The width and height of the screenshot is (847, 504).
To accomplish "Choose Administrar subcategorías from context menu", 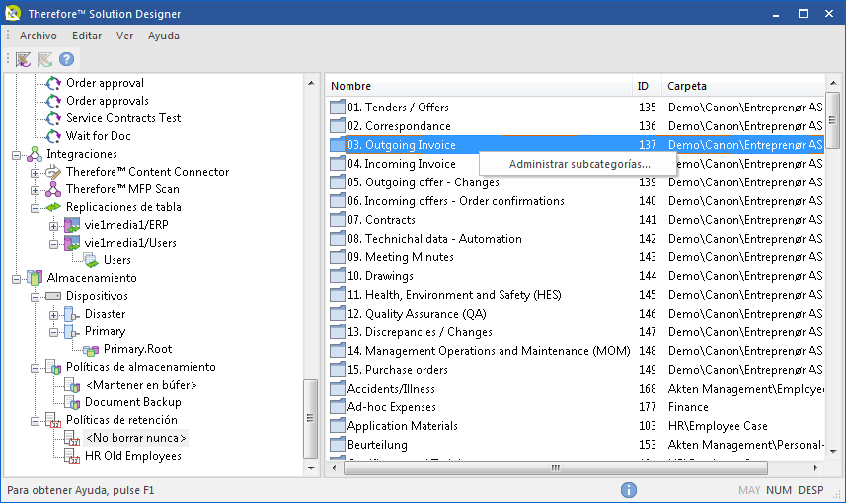I will pos(579,164).
